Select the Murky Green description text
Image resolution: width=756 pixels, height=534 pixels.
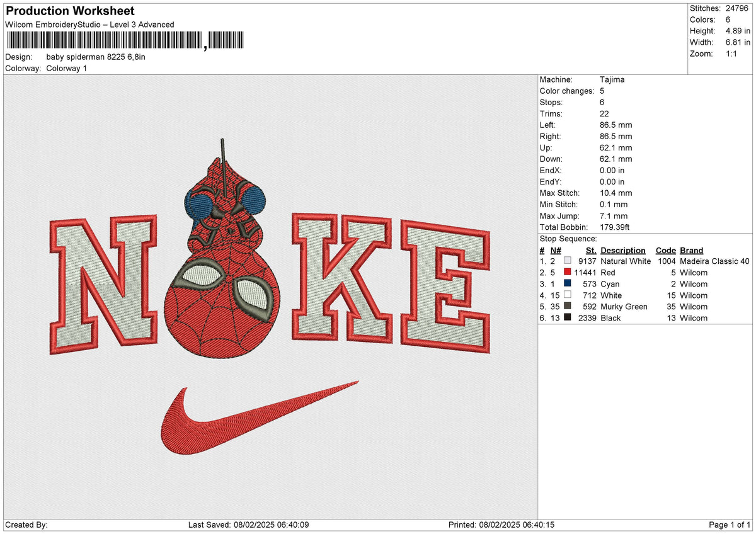click(624, 307)
